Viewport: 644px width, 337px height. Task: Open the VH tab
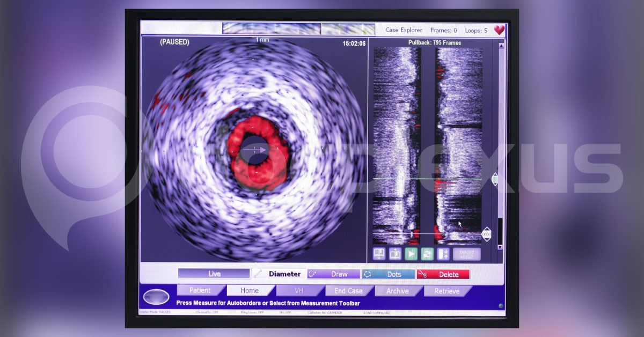click(299, 290)
